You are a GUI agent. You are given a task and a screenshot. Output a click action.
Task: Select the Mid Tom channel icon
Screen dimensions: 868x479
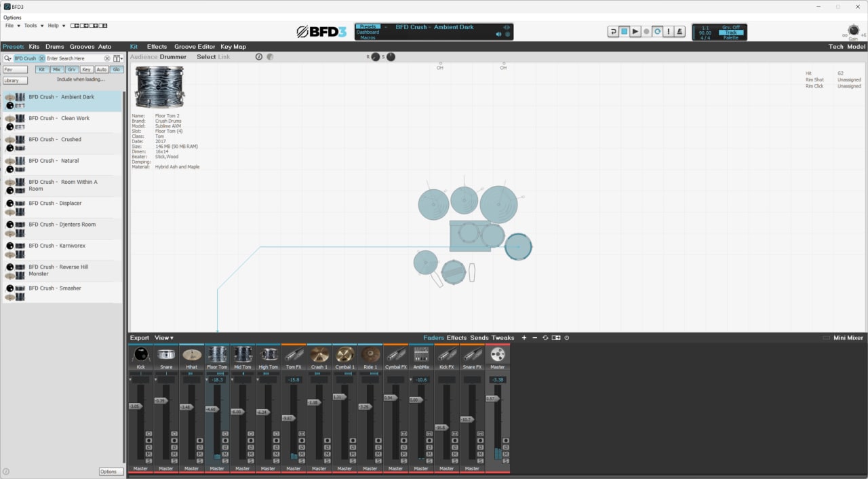pos(243,354)
